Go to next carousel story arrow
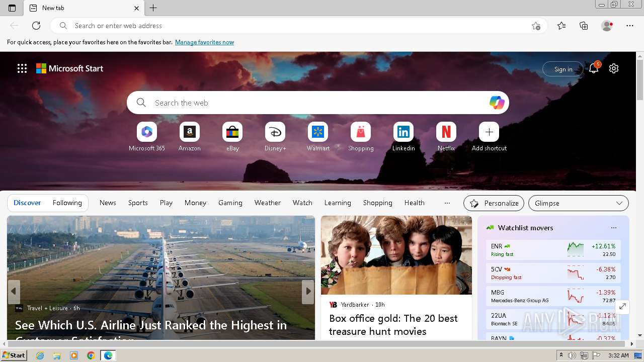Image resolution: width=644 pixels, height=362 pixels. [308, 291]
